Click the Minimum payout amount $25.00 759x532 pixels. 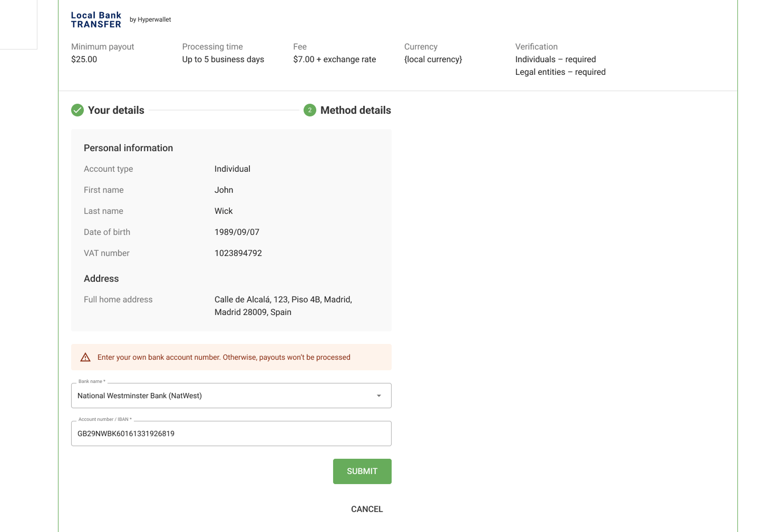point(84,59)
